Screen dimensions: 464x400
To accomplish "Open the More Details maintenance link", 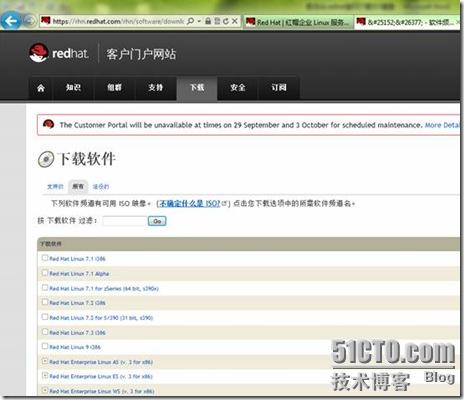I will click(442, 125).
